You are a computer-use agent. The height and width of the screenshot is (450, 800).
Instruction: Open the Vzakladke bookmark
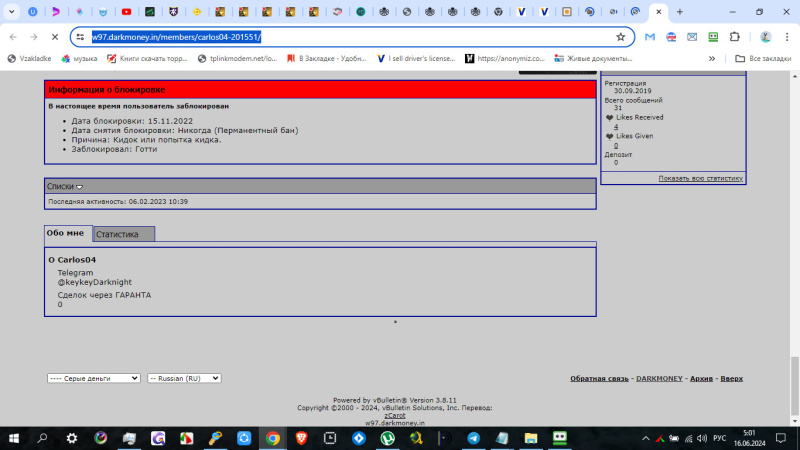(x=30, y=59)
